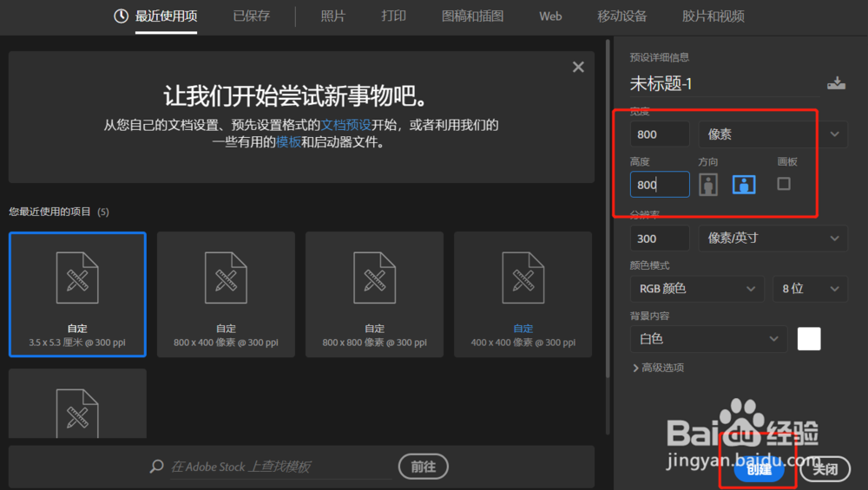Click the clock icon beside 最近使用项

pyautogui.click(x=121, y=16)
